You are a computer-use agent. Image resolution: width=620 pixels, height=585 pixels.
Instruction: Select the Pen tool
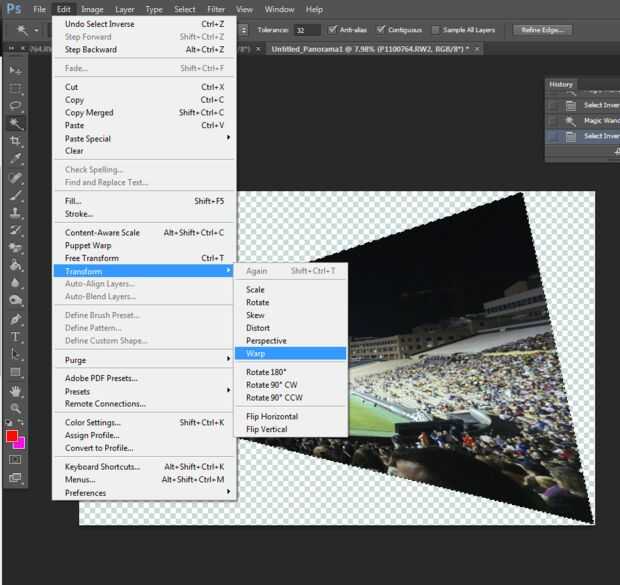(15, 319)
